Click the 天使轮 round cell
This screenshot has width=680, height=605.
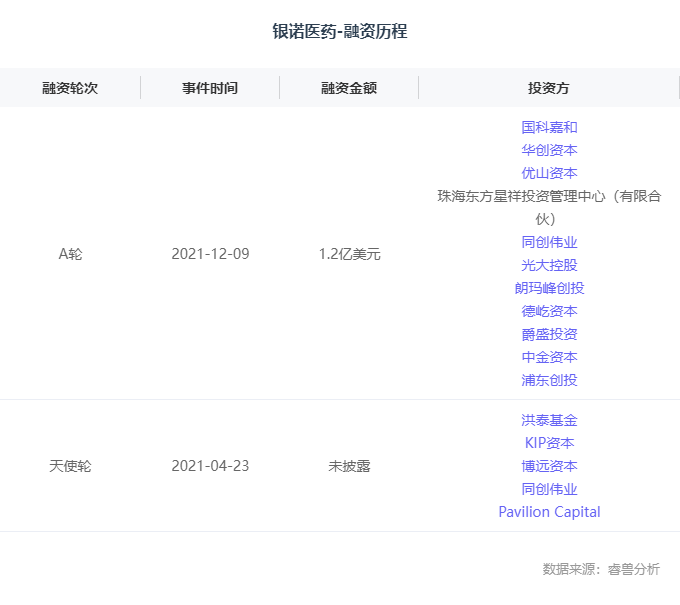[x=70, y=466]
